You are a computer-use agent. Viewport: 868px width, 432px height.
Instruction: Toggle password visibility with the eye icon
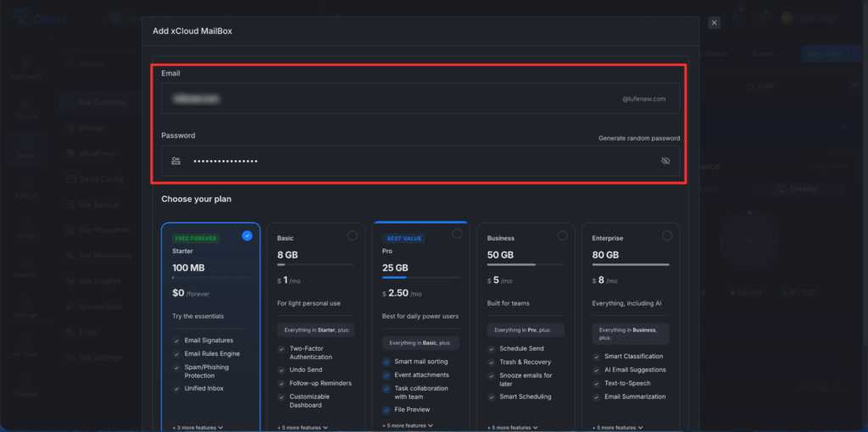pos(665,161)
